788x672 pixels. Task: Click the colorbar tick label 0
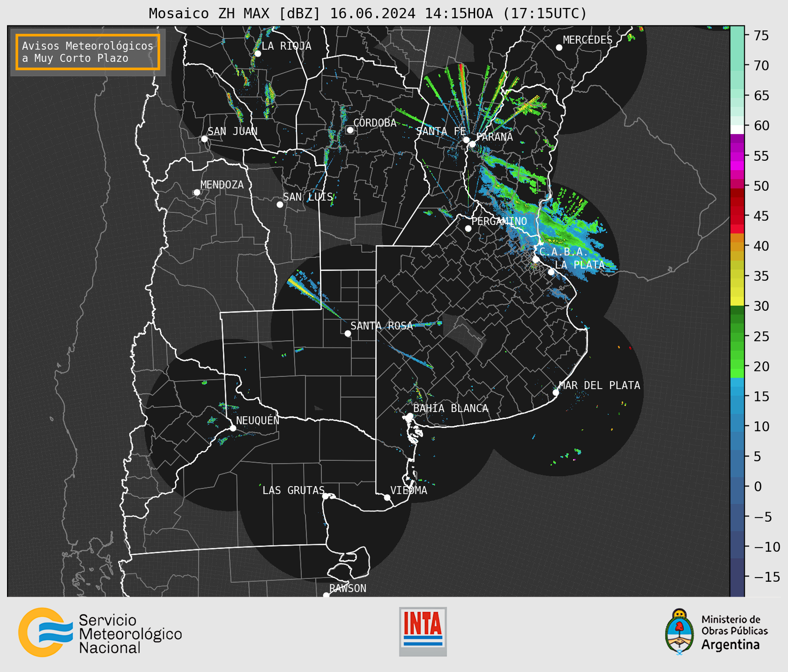tap(758, 486)
